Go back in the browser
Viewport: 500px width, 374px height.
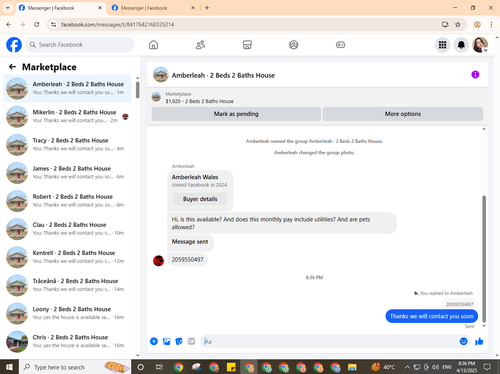[x=9, y=24]
